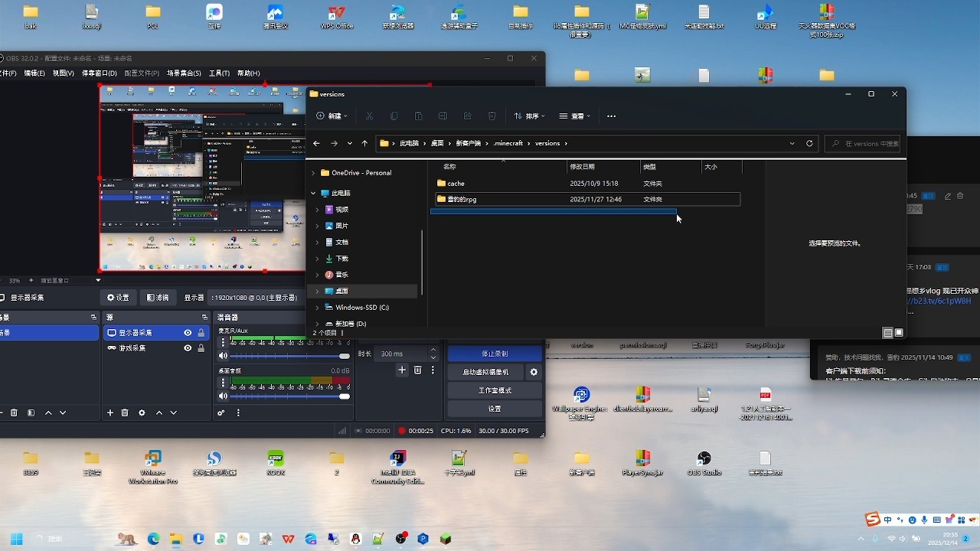Image resolution: width=980 pixels, height=551 pixels.
Task: Click 启动虚拟摄像机 button in OBS
Action: [486, 372]
